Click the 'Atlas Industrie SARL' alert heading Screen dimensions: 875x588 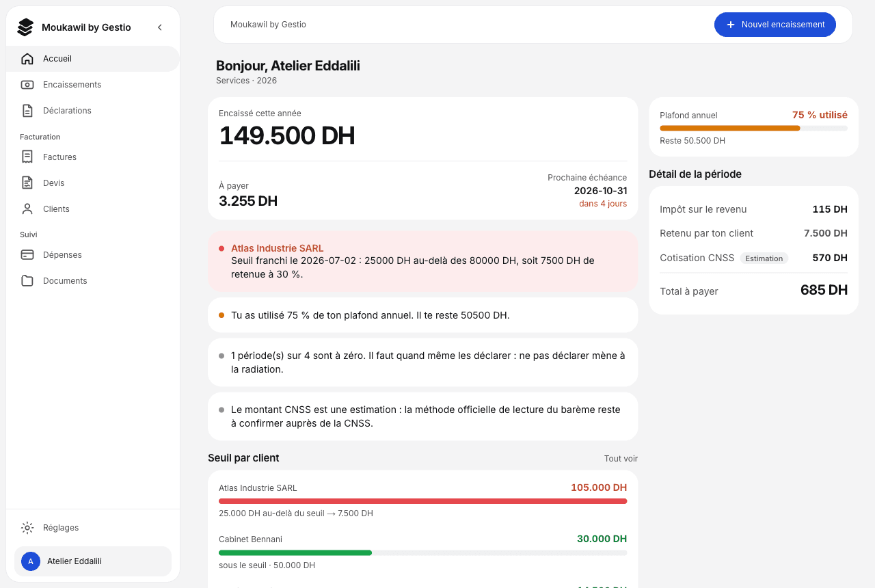(278, 248)
